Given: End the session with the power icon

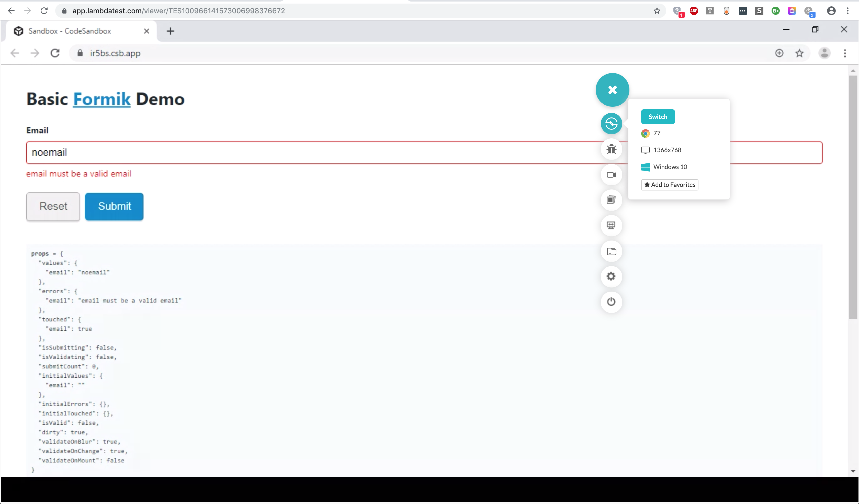Looking at the screenshot, I should pos(611,302).
